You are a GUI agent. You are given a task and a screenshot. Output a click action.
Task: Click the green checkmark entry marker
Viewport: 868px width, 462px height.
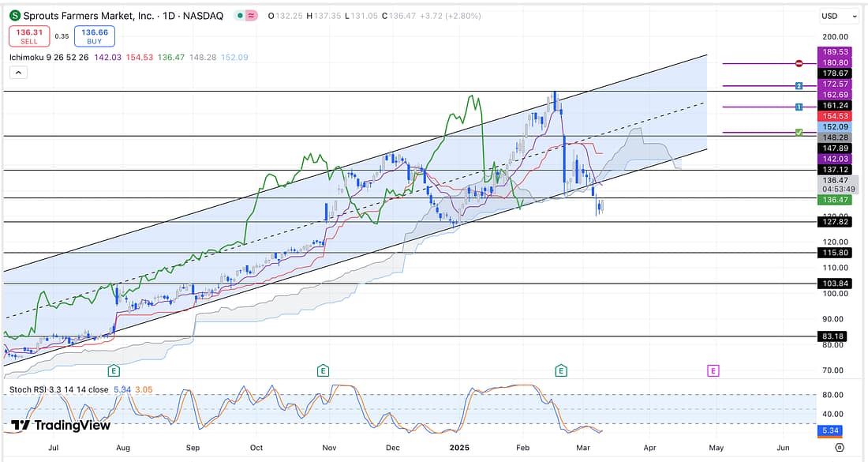click(799, 133)
